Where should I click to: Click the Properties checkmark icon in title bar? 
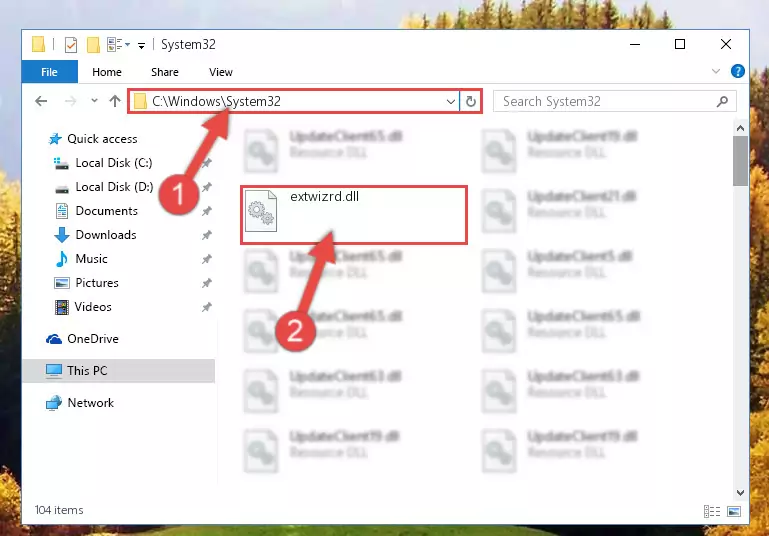click(x=71, y=45)
